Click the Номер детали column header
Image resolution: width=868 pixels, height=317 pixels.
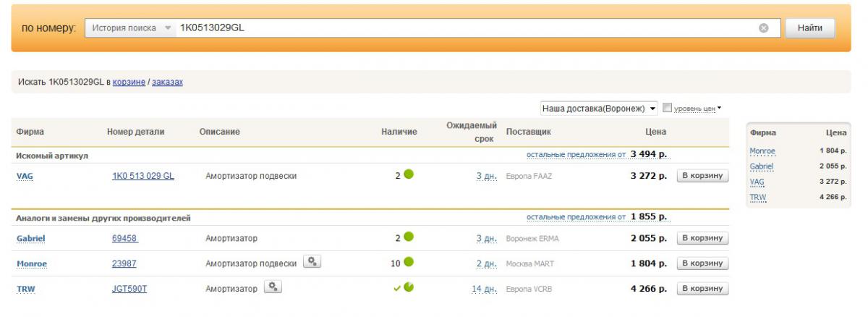coord(135,132)
